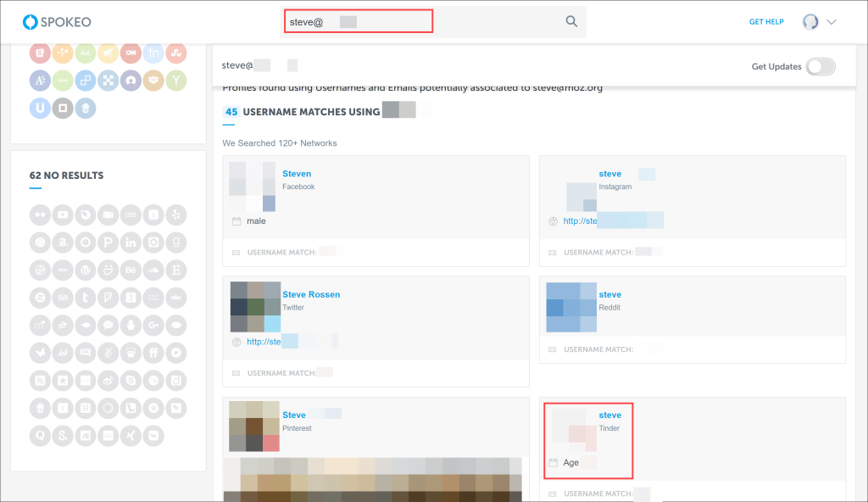Click the grey Quora icon
868x502 pixels.
pos(40,436)
